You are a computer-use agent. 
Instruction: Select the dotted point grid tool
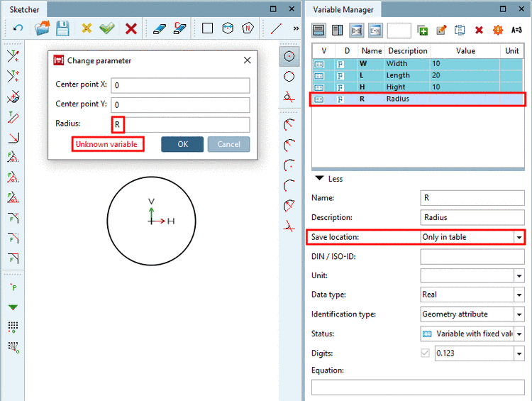13,327
